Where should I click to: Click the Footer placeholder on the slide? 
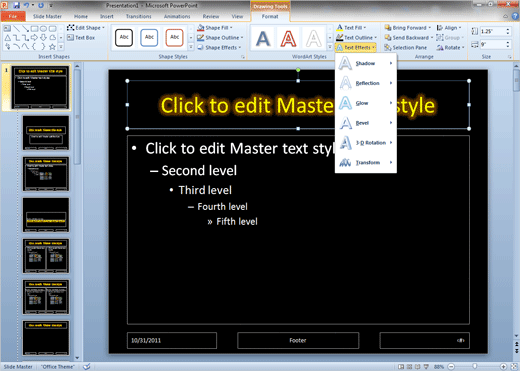click(298, 340)
